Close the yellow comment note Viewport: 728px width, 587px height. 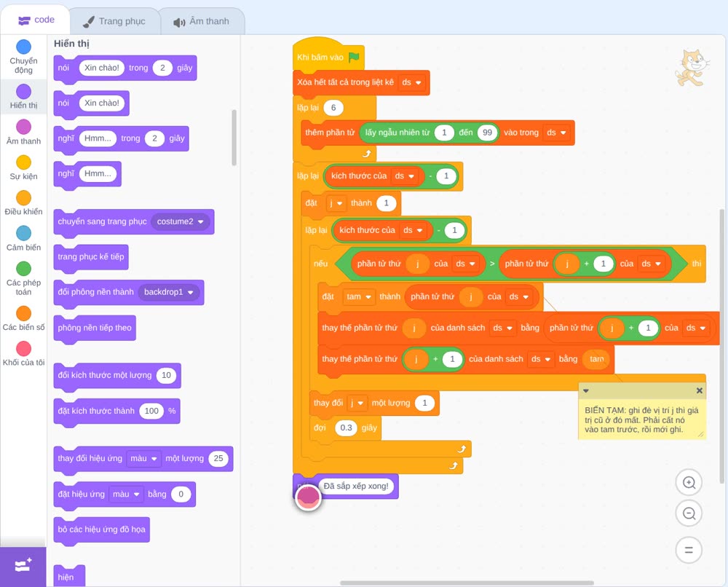pos(699,391)
